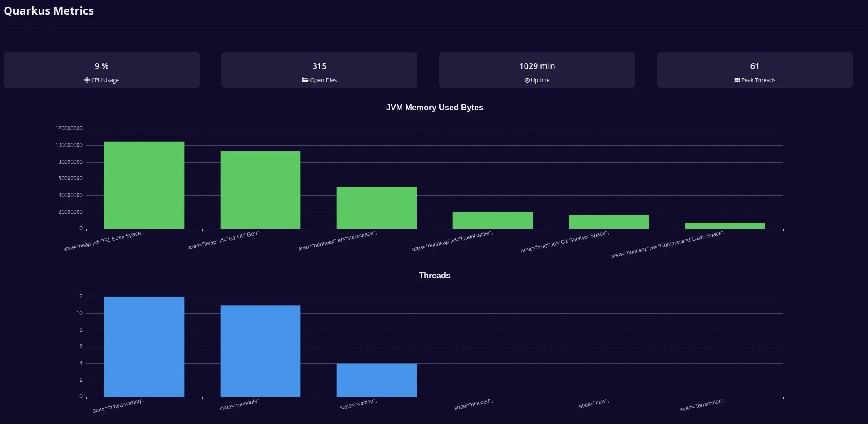Screen dimensions: 868x424
Task: Click the G1 Old Gen green bar
Action: click(x=260, y=190)
